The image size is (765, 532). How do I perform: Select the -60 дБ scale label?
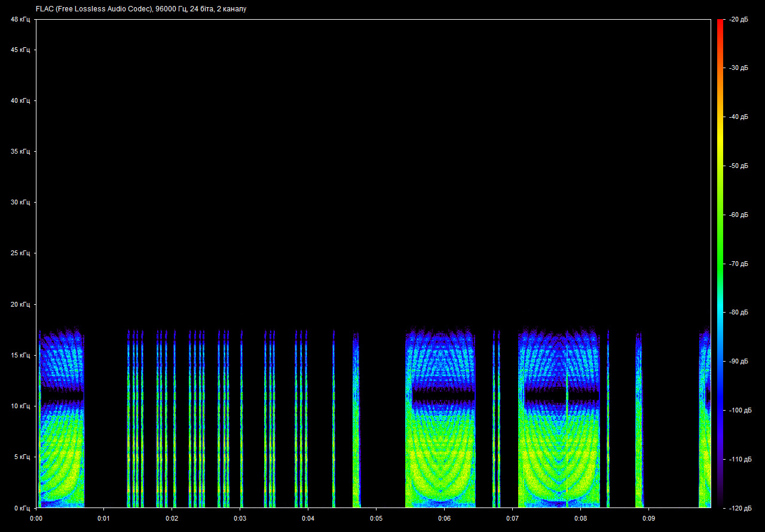tap(738, 215)
